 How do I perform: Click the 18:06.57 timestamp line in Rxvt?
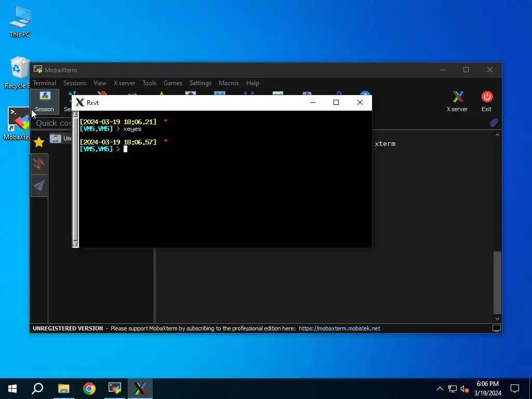[118, 142]
